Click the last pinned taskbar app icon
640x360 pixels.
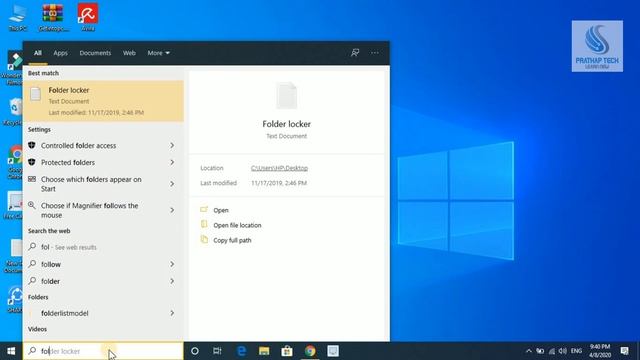(x=333, y=351)
